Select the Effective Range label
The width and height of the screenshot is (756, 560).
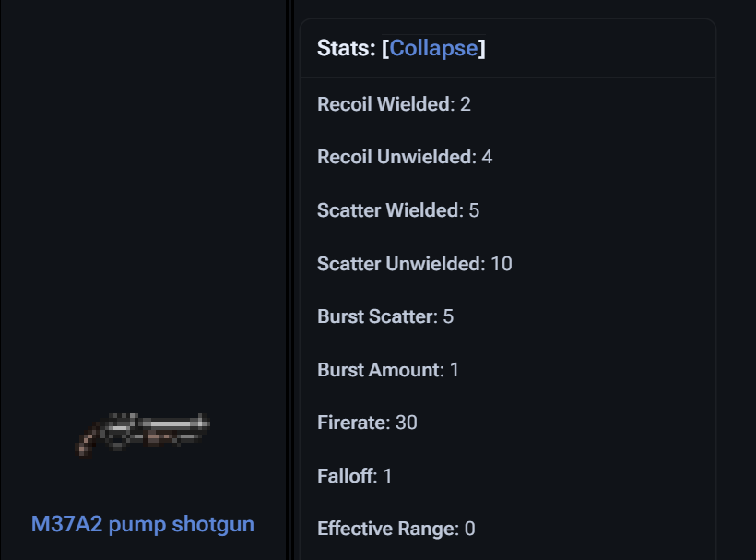click(x=386, y=530)
